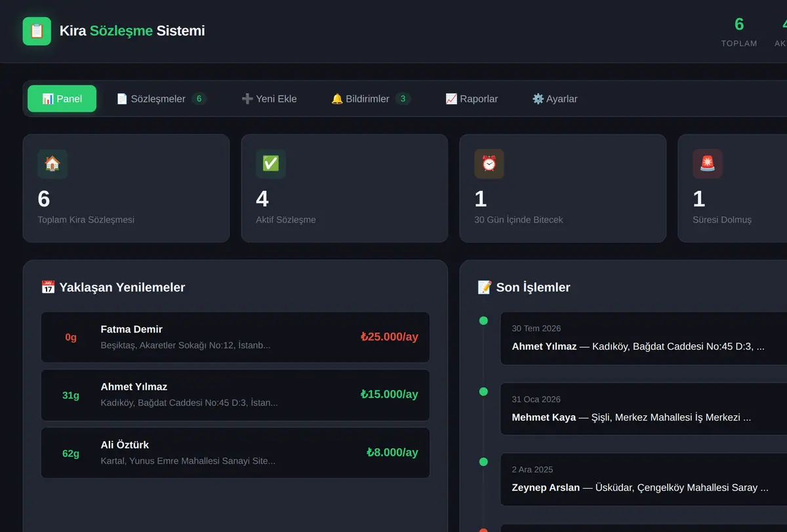Click the house icon on Toplam card
787x532 pixels.
pyautogui.click(x=52, y=164)
